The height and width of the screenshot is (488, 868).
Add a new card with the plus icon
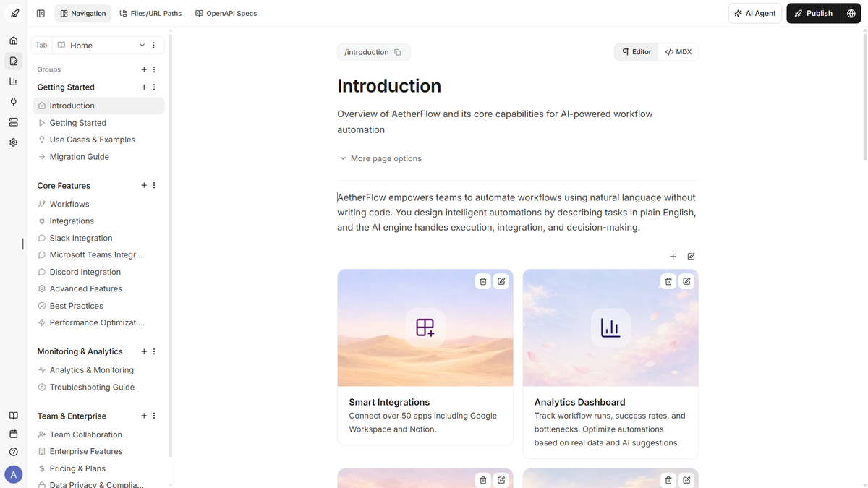673,257
